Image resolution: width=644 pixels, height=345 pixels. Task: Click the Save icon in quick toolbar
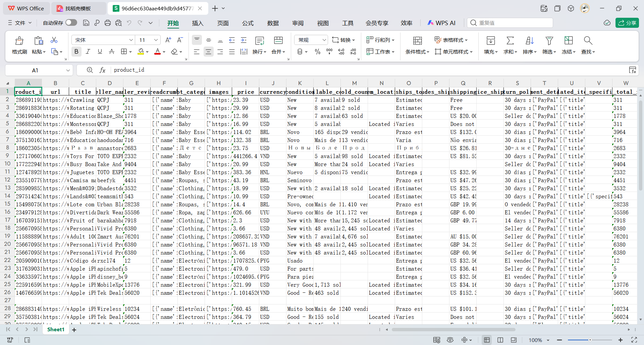pyautogui.click(x=86, y=23)
